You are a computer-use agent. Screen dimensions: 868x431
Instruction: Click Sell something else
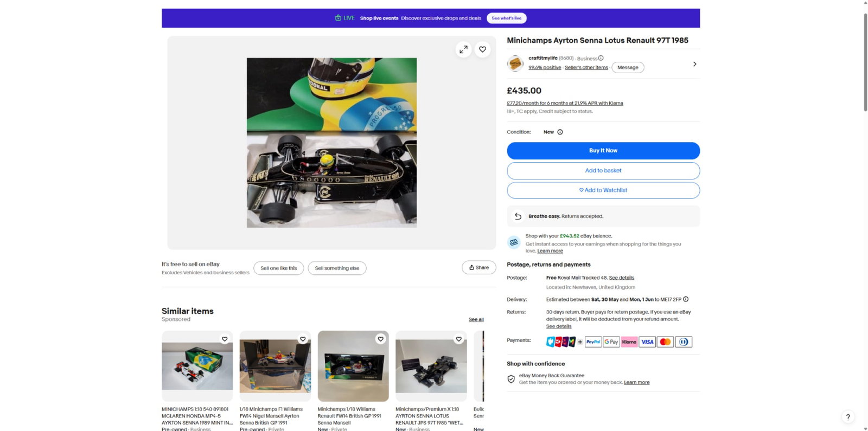point(337,268)
